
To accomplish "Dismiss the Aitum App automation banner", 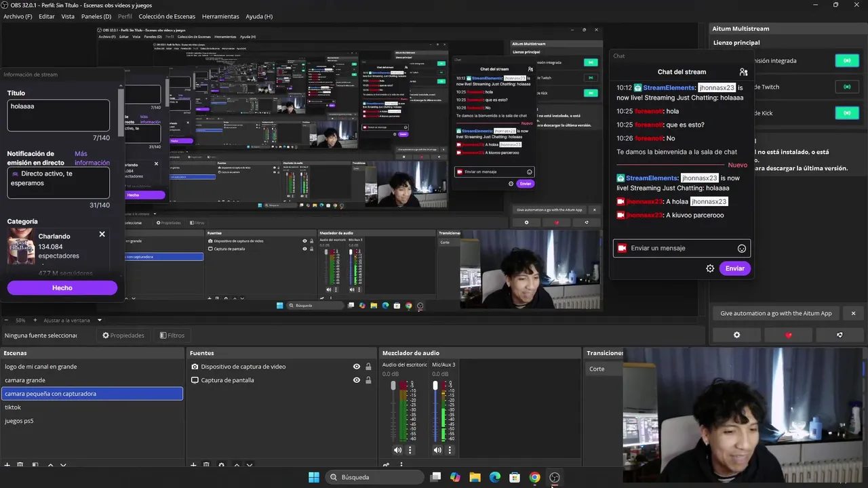I will pyautogui.click(x=853, y=313).
